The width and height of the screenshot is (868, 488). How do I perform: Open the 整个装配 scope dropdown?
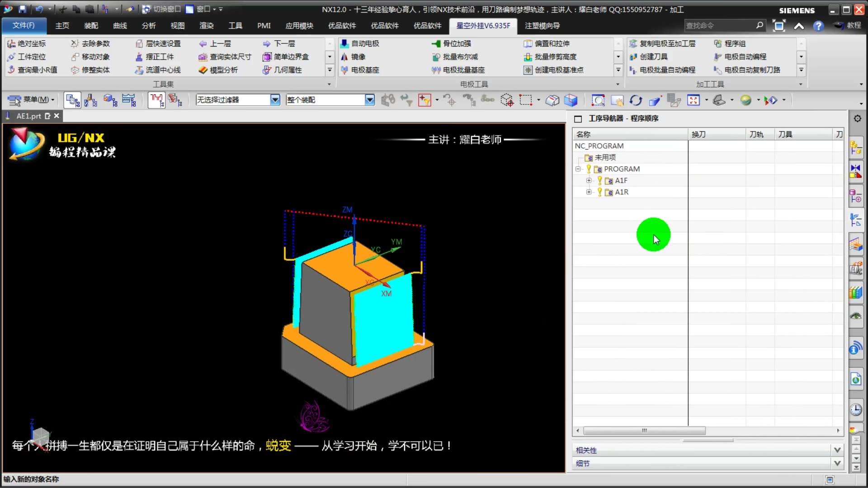pos(370,100)
